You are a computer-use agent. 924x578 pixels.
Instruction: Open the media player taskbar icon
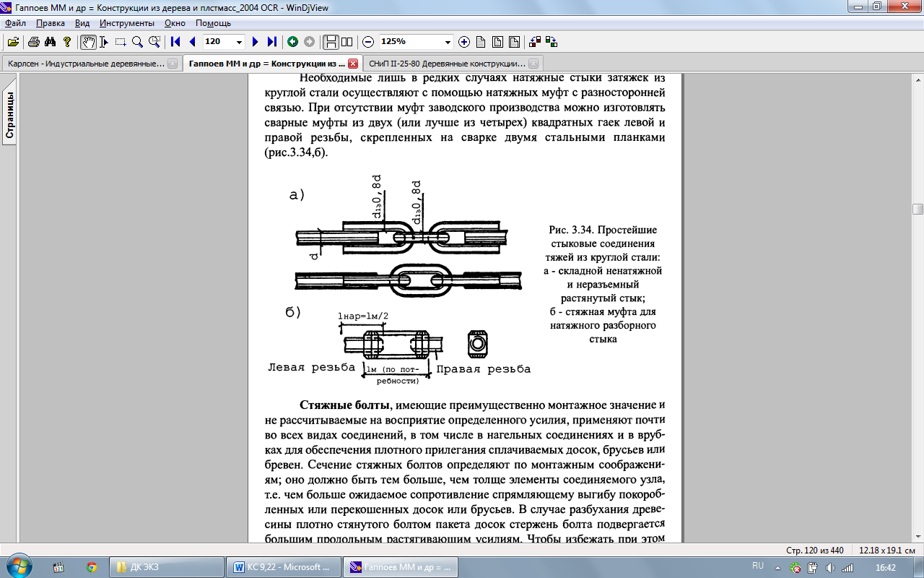58,567
